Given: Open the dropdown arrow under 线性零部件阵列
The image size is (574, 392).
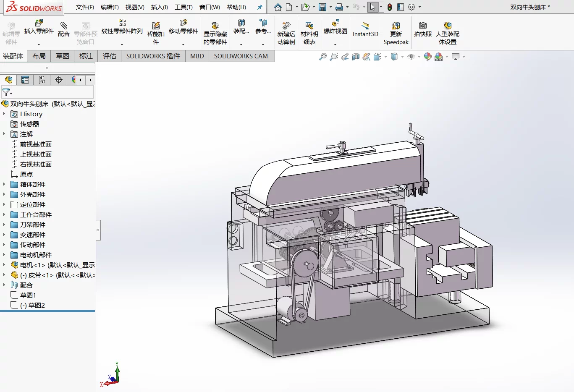Looking at the screenshot, I should pyautogui.click(x=122, y=44).
